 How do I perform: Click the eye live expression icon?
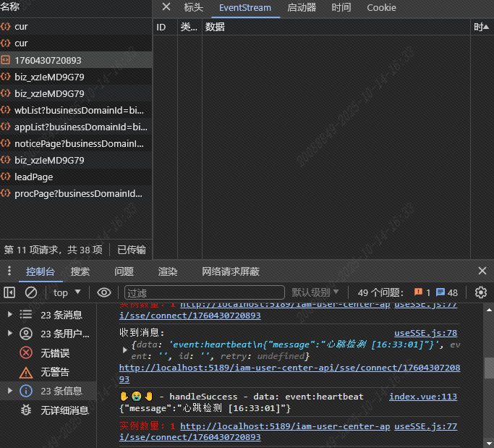104,292
